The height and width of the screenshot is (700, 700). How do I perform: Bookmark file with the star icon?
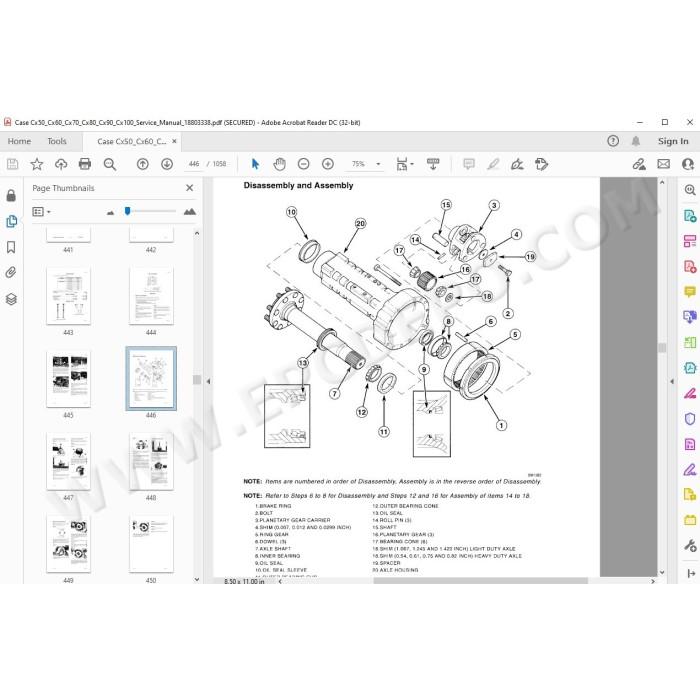coord(37,164)
